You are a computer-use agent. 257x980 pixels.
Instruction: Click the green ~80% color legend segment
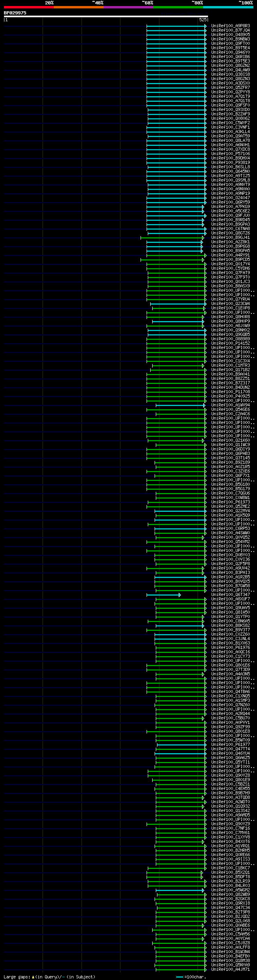(x=178, y=7)
